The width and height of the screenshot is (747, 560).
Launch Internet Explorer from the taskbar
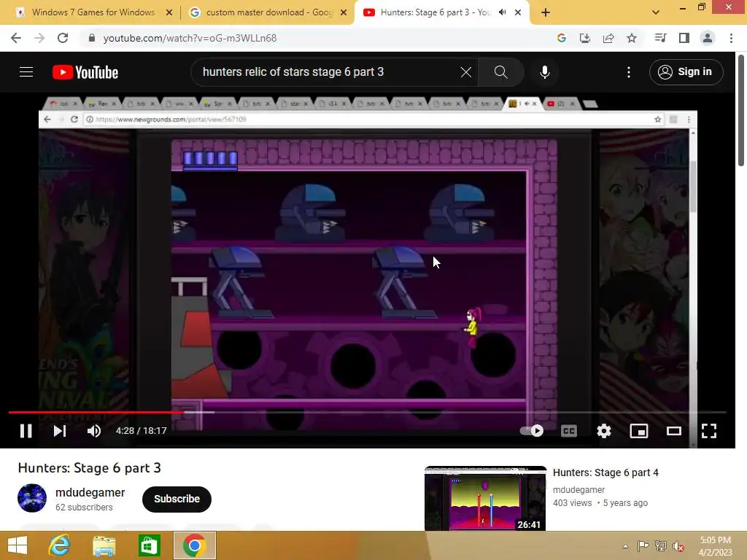(x=60, y=545)
